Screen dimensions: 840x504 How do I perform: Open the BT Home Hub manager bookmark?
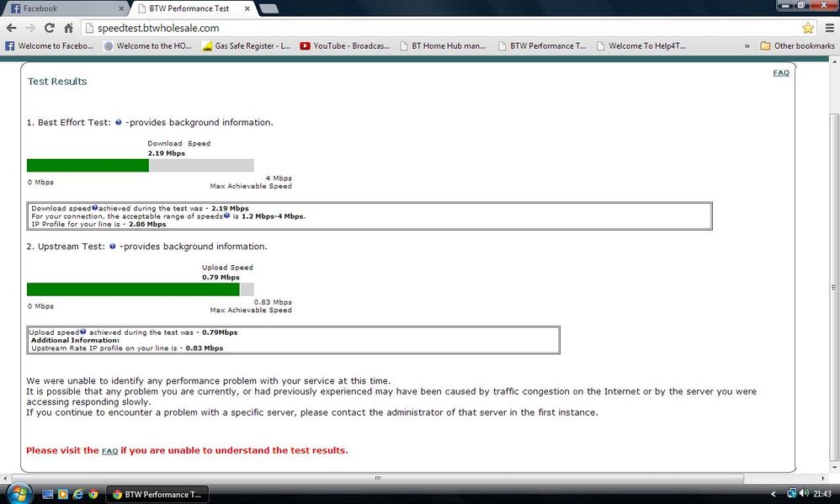coord(443,46)
